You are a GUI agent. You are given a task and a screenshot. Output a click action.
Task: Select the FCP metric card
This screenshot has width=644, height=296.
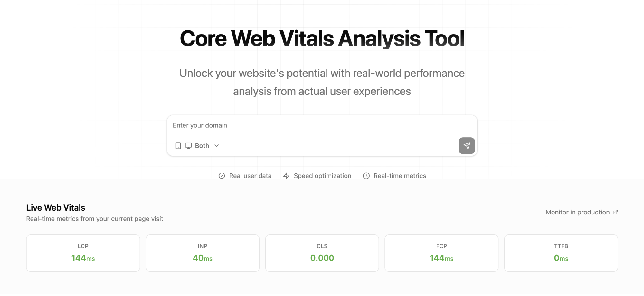pyautogui.click(x=441, y=253)
